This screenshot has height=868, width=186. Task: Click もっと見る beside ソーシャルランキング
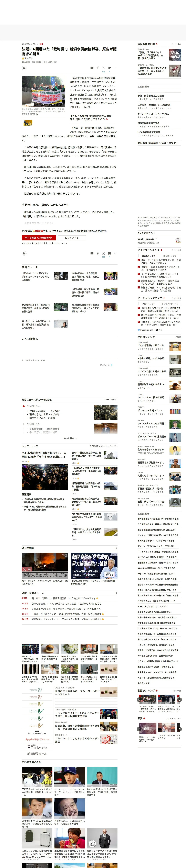click(176, 298)
